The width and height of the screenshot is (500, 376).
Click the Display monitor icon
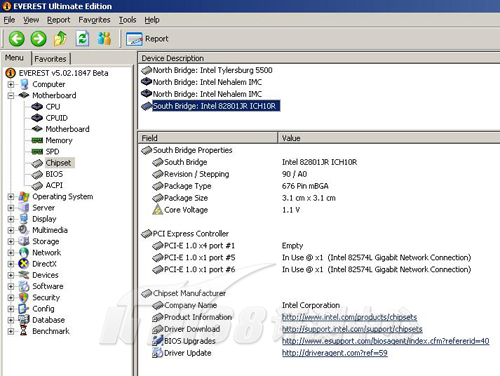pos(24,219)
